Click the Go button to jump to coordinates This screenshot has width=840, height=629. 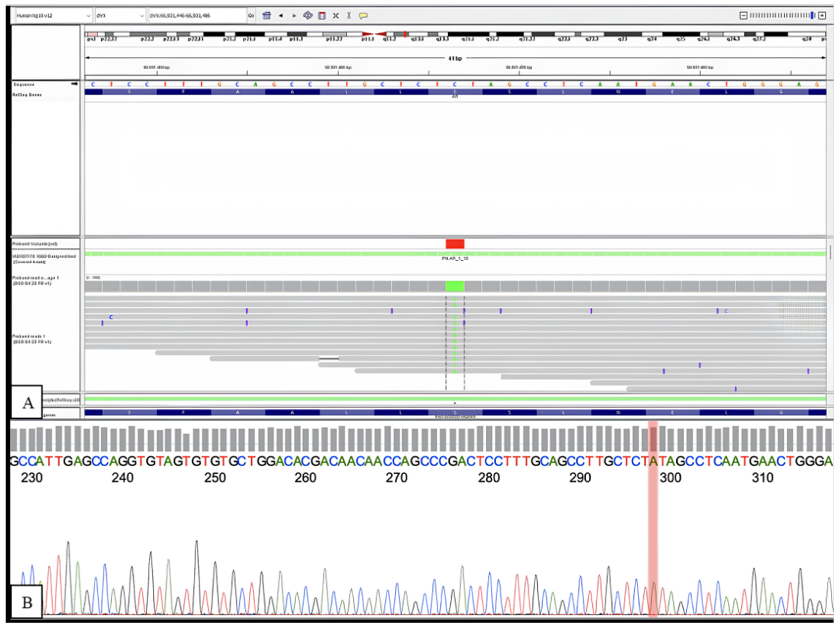click(251, 16)
